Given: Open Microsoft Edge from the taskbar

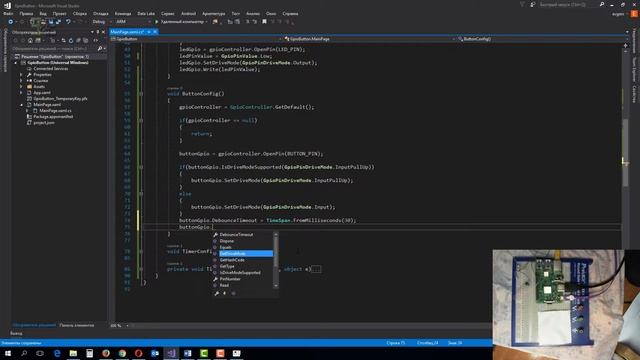Looking at the screenshot, I should (57, 353).
